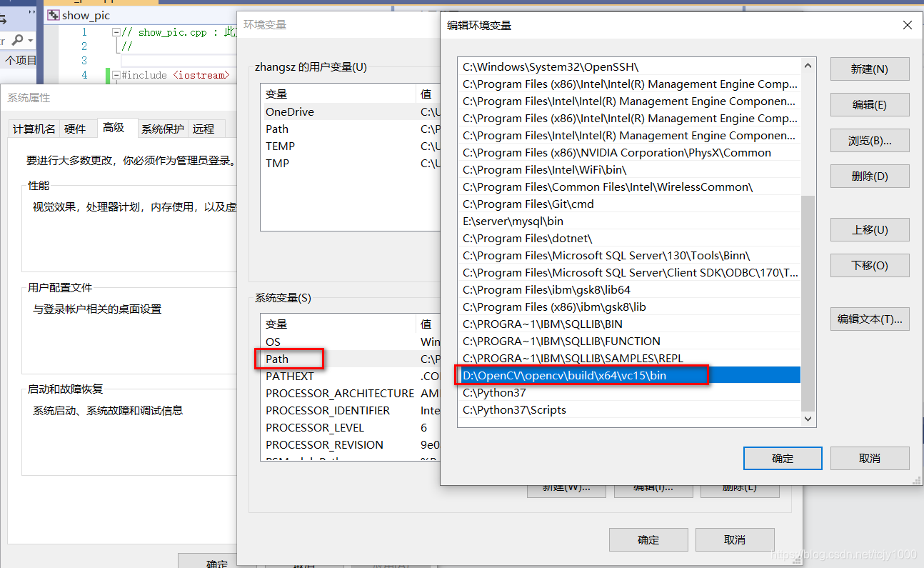Select C:\Python37 entry
Viewport: 924px width, 568px height.
tap(628, 392)
